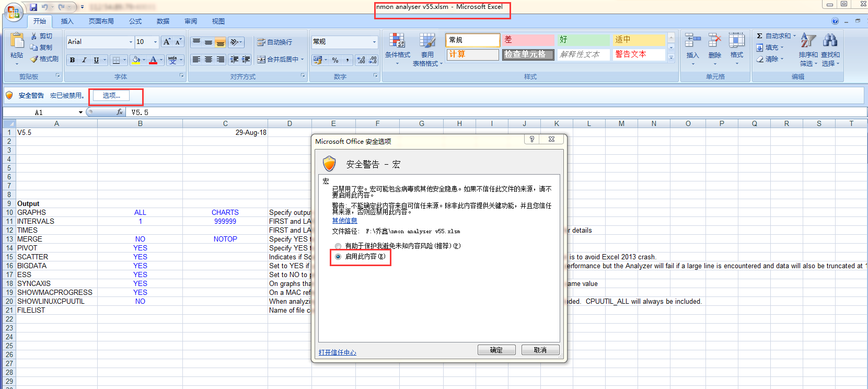This screenshot has height=389, width=868.
Task: Open Excel Help with the question mark icon
Action: (835, 21)
